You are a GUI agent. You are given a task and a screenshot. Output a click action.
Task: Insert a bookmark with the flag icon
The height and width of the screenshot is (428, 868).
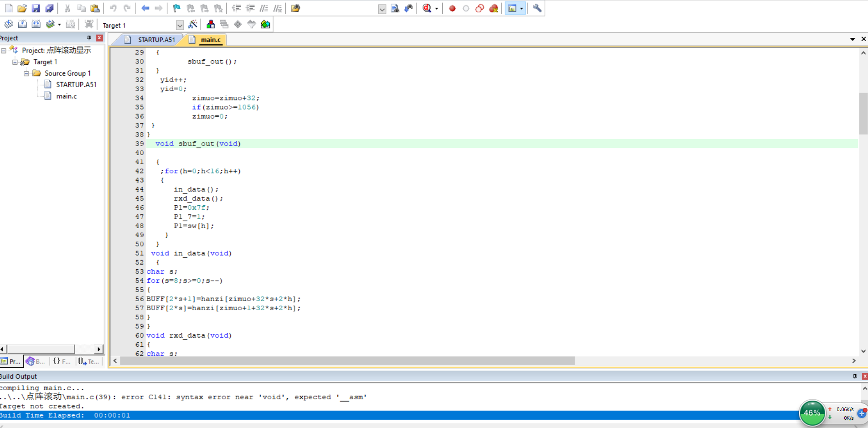pos(177,8)
